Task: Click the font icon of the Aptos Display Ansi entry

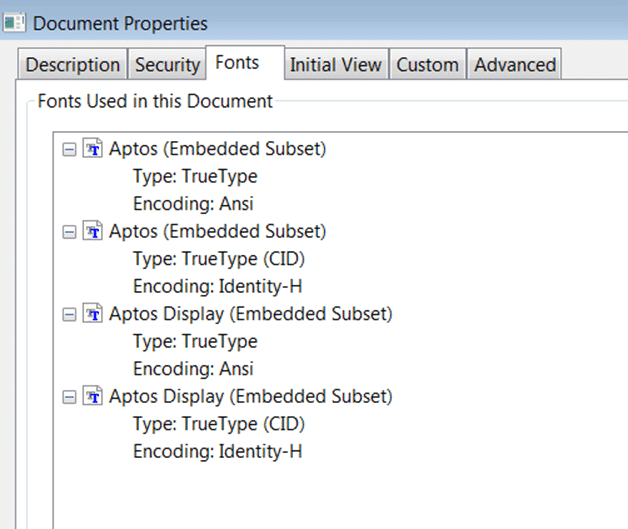Action: click(x=93, y=313)
